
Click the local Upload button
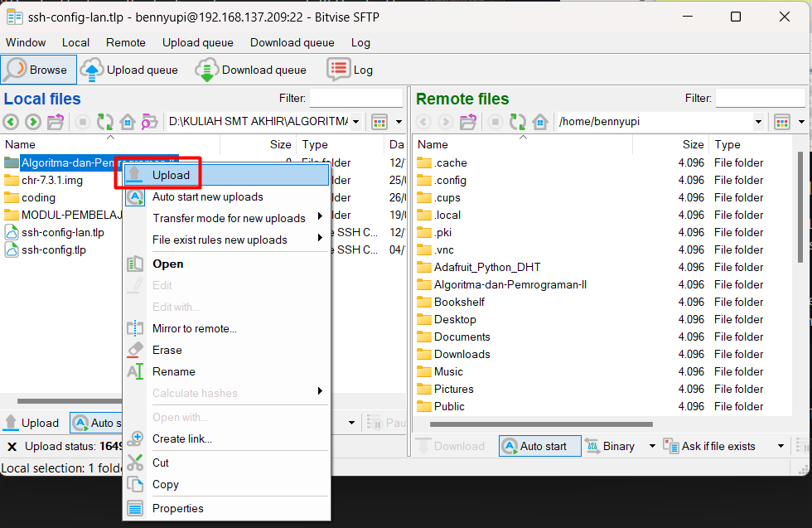(x=32, y=423)
